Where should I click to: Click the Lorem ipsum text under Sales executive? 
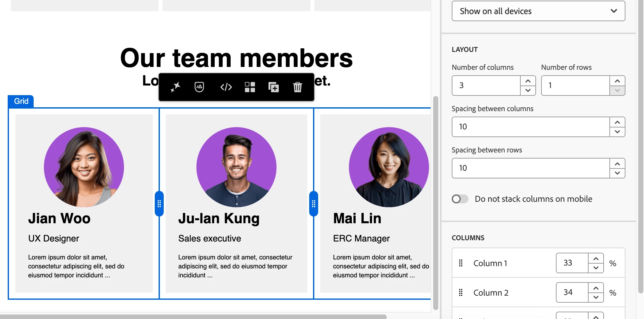click(x=235, y=266)
